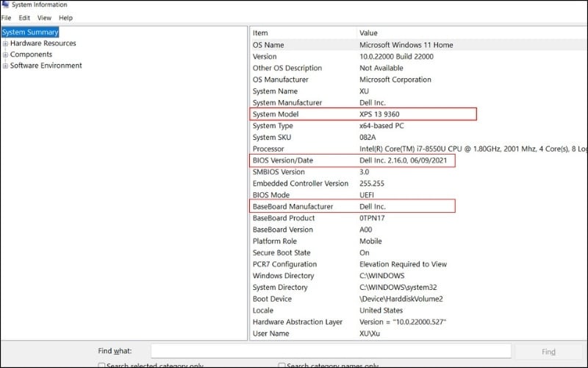Open the Help menu

(65, 18)
